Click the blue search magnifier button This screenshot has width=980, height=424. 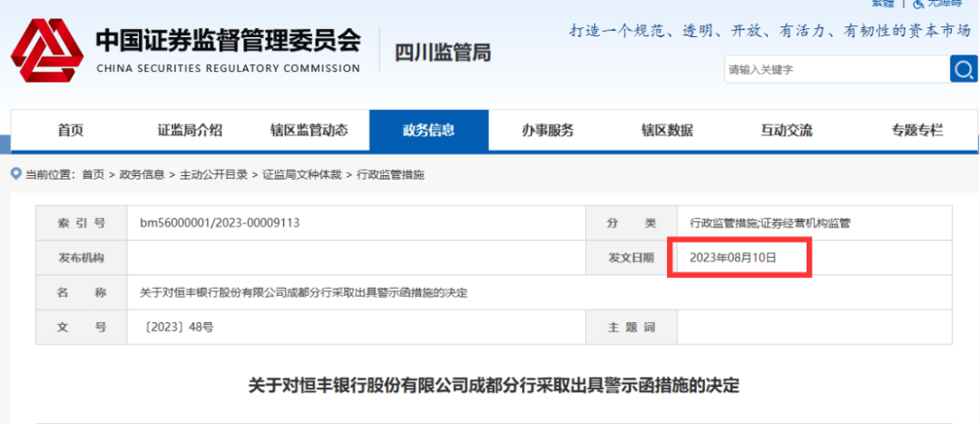964,69
